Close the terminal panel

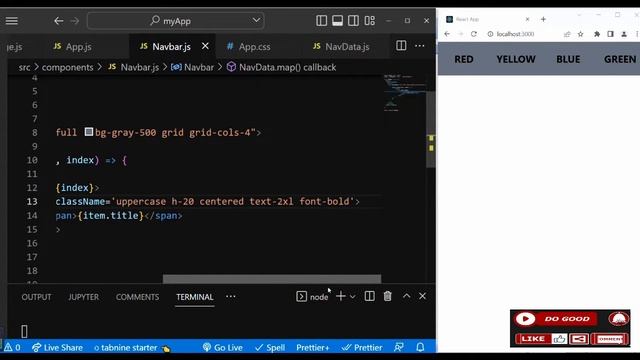coord(422,296)
